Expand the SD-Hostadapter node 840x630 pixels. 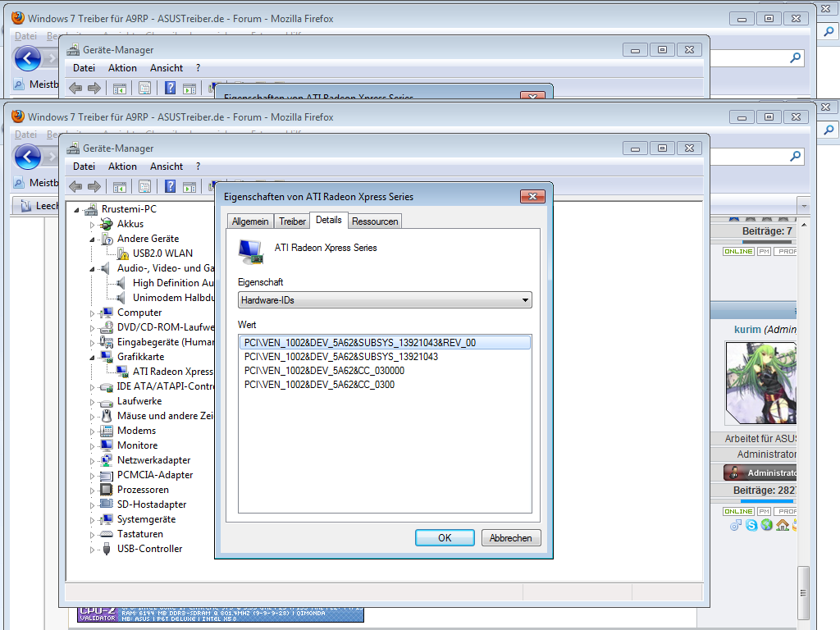(x=92, y=504)
